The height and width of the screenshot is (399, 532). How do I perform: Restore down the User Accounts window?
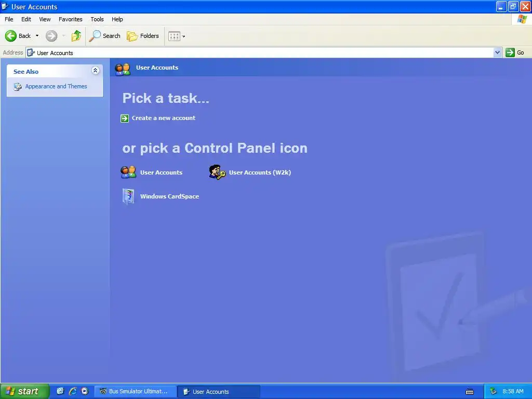[513, 6]
